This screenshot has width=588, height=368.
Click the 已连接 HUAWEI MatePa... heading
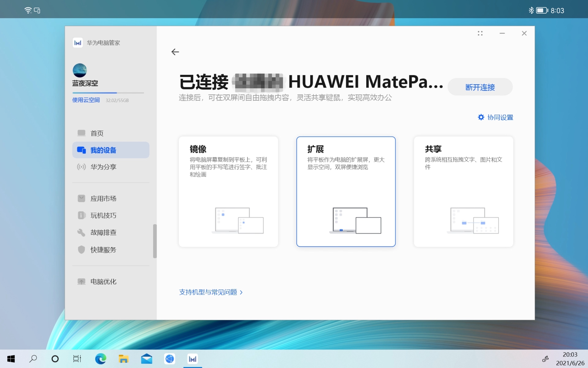pyautogui.click(x=311, y=82)
